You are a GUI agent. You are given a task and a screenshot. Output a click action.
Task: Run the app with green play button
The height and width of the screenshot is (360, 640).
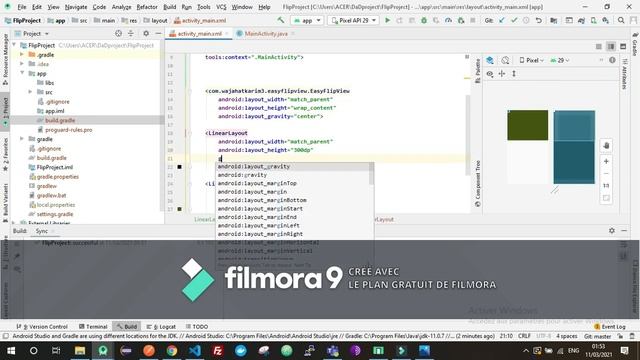click(x=387, y=20)
